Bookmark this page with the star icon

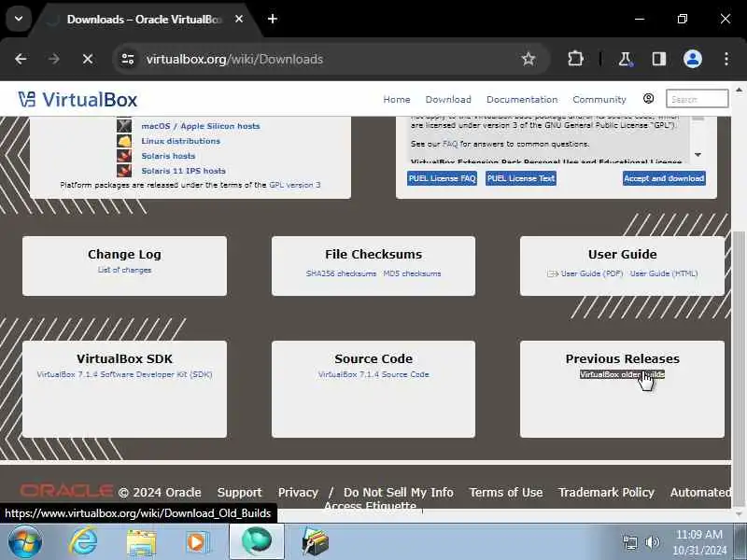point(529,59)
